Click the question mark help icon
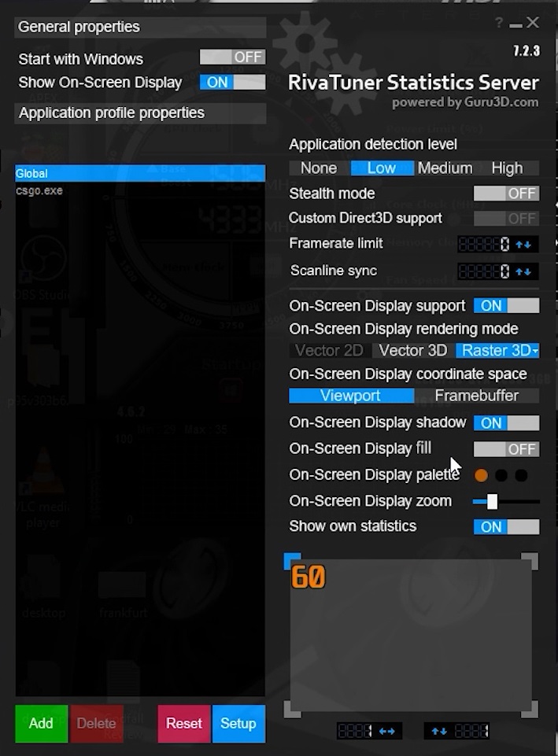Viewport: 558px width, 756px height. (x=500, y=24)
